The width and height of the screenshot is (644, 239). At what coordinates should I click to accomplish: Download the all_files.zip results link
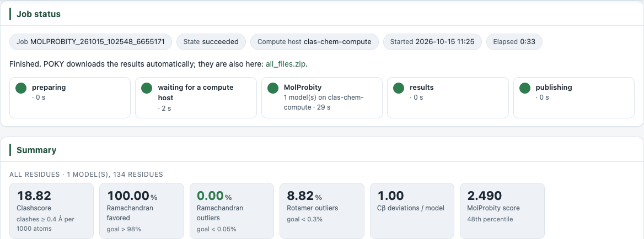286,64
